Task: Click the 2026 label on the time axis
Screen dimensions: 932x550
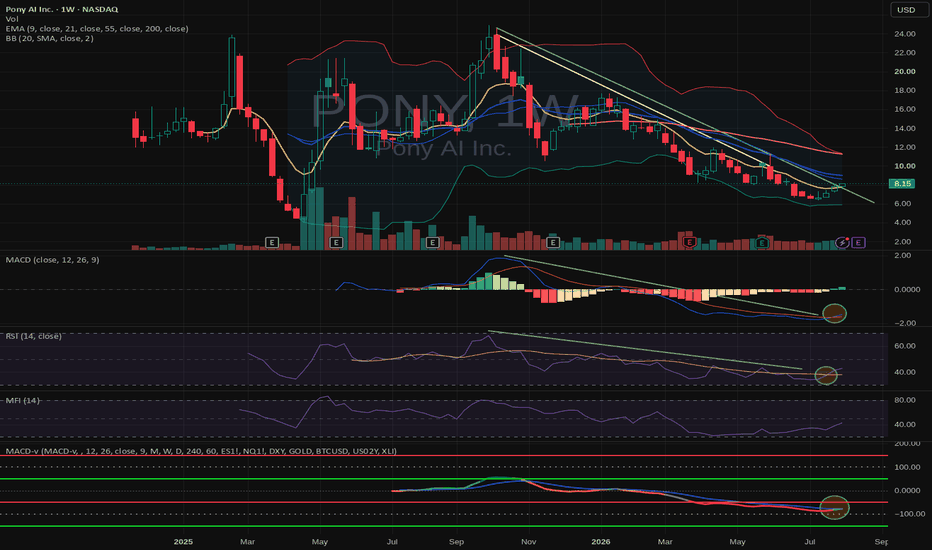Action: pos(601,542)
